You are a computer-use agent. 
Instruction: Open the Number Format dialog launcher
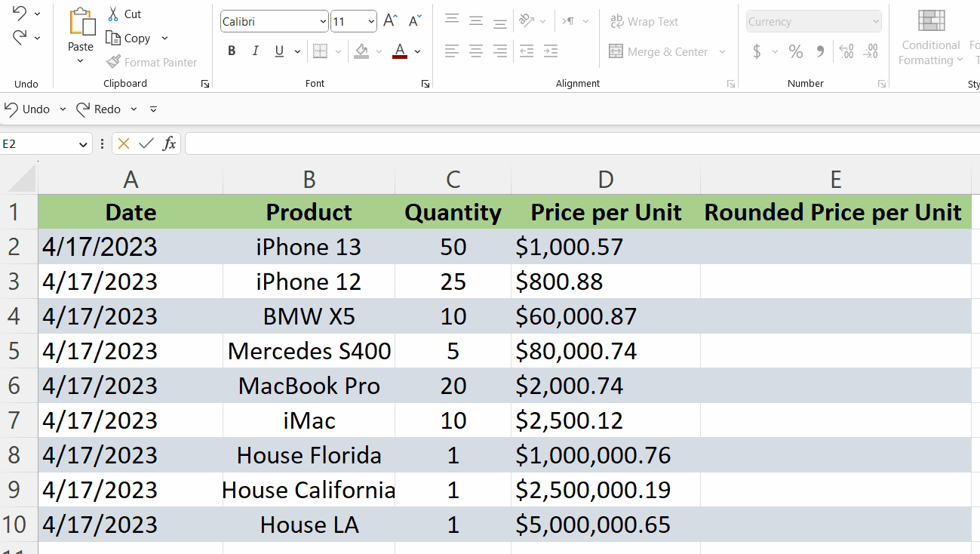[x=881, y=84]
